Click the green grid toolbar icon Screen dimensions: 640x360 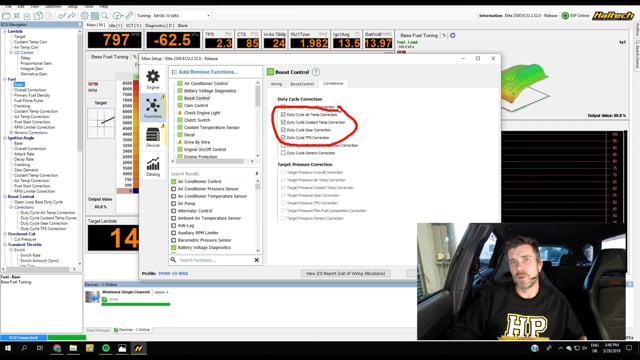pos(95,16)
